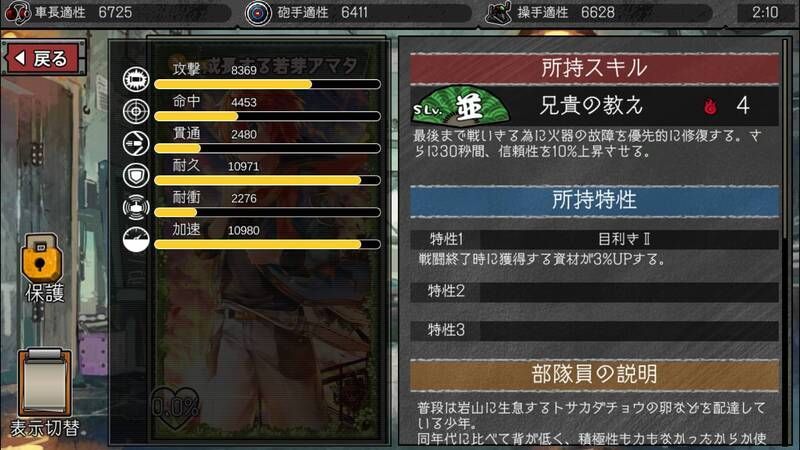Select the 命中 crosshair accuracy icon

coord(136,111)
